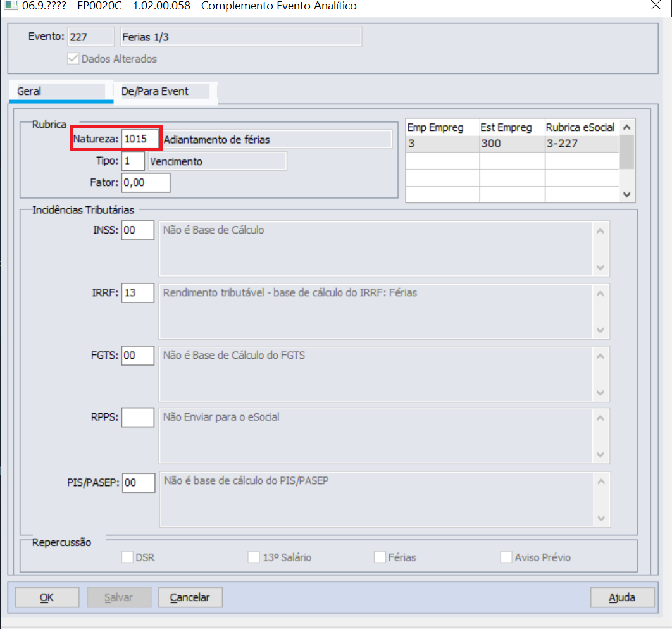Click INSS description scroll down arrow
This screenshot has height=629, width=672.
point(600,268)
